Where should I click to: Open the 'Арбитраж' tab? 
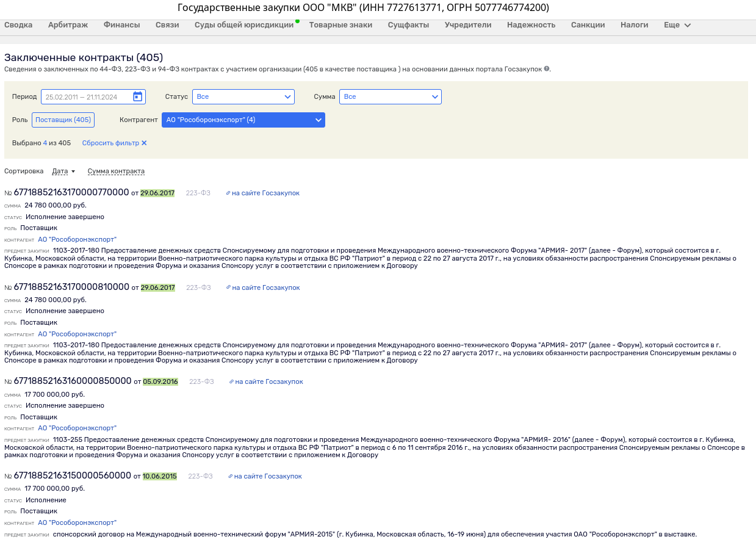(x=68, y=25)
